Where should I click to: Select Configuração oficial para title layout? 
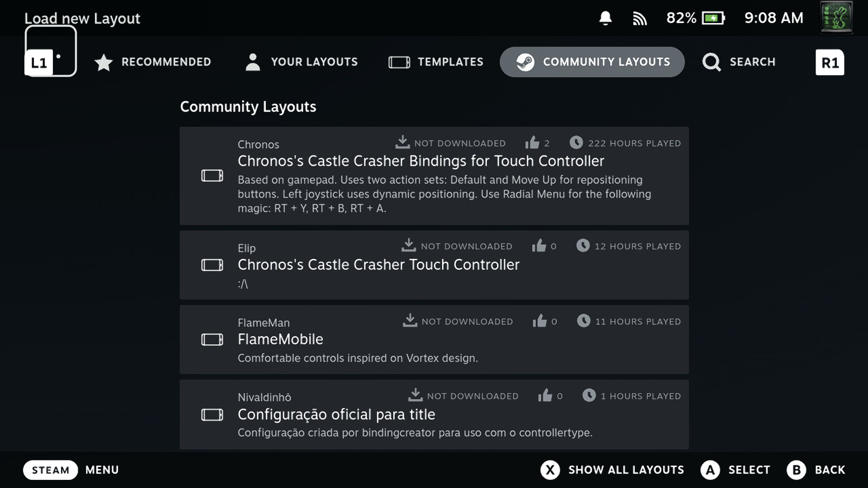coord(336,414)
